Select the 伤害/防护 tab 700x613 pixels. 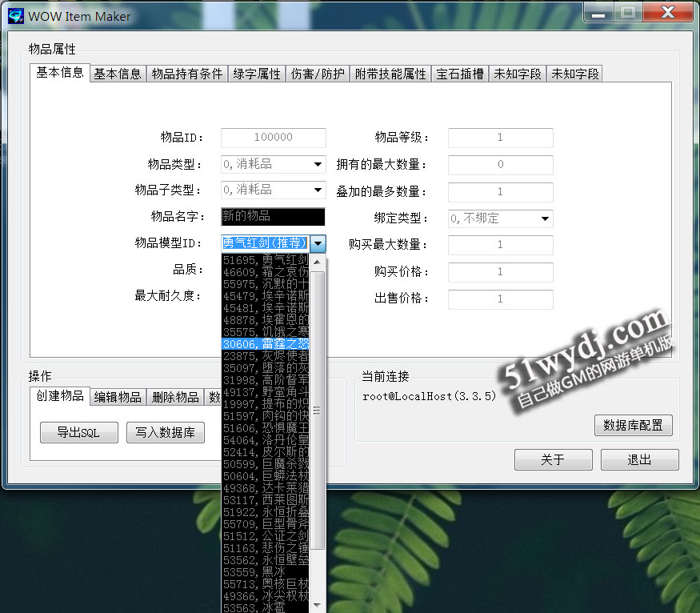tap(318, 74)
